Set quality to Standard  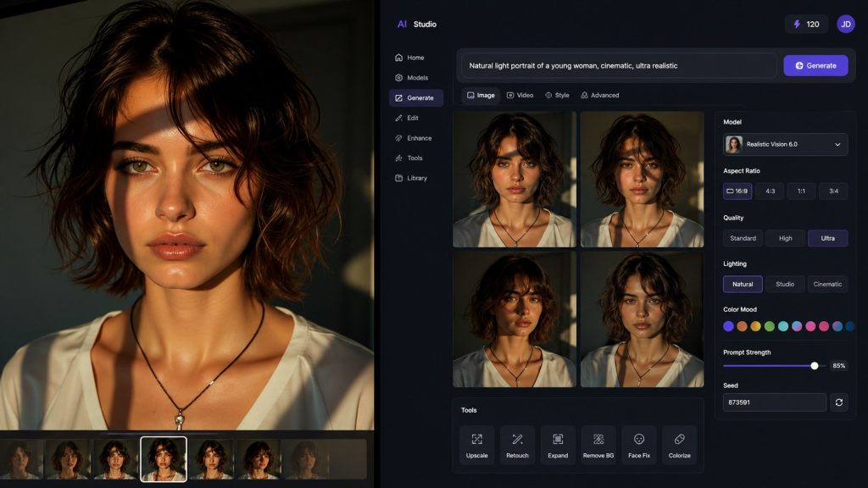[743, 238]
